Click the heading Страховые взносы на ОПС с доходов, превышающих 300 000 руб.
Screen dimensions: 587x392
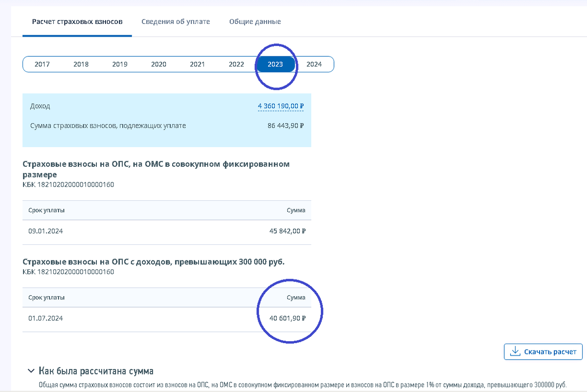click(x=154, y=262)
